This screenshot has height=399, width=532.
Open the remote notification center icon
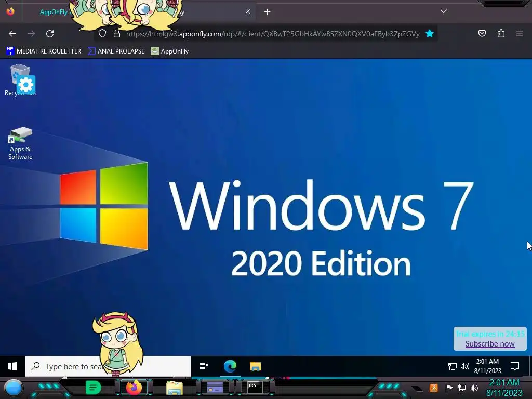click(x=515, y=366)
